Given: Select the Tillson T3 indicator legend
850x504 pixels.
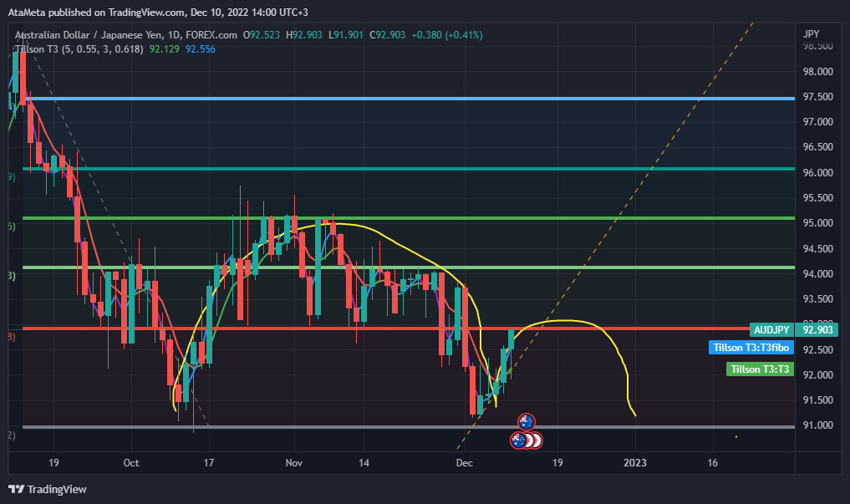Looking at the screenshot, I should [79, 49].
